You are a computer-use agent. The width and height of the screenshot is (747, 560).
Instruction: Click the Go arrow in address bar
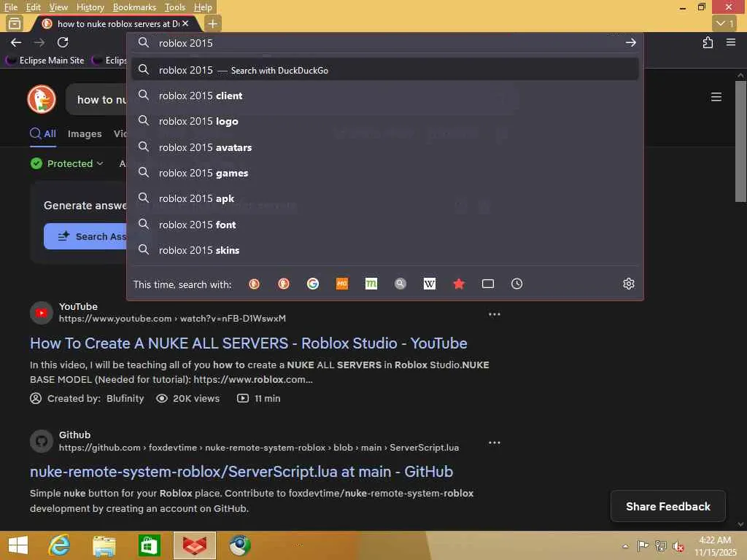coord(631,43)
